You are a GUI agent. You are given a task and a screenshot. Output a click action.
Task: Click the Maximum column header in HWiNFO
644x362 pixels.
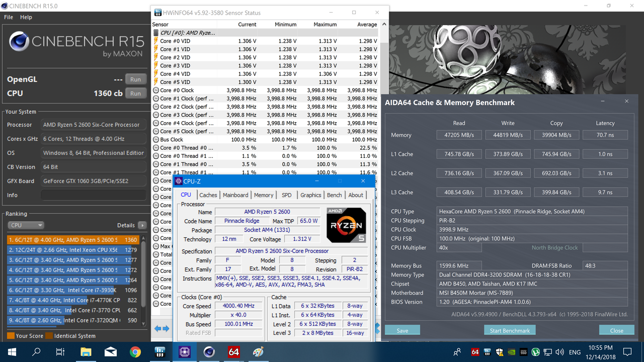[325, 24]
